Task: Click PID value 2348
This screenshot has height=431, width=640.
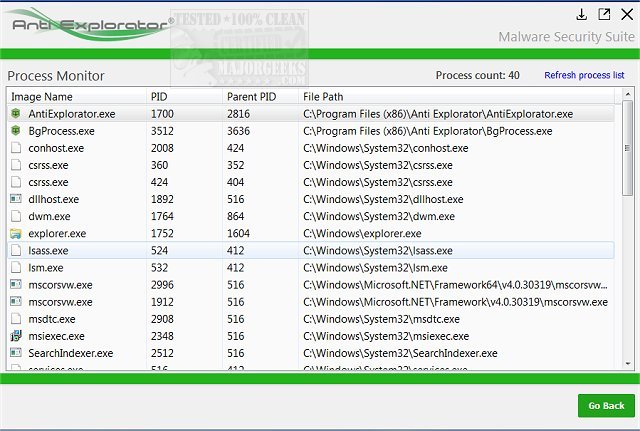Action: point(162,336)
